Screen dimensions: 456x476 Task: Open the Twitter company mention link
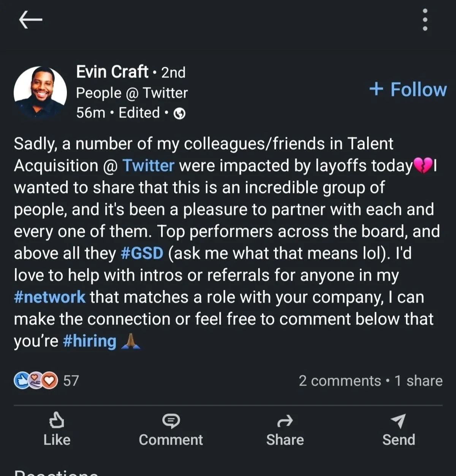coord(148,166)
